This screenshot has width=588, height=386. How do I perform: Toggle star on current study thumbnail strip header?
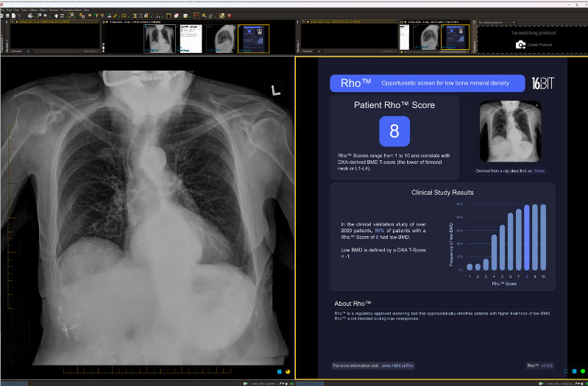(107, 22)
